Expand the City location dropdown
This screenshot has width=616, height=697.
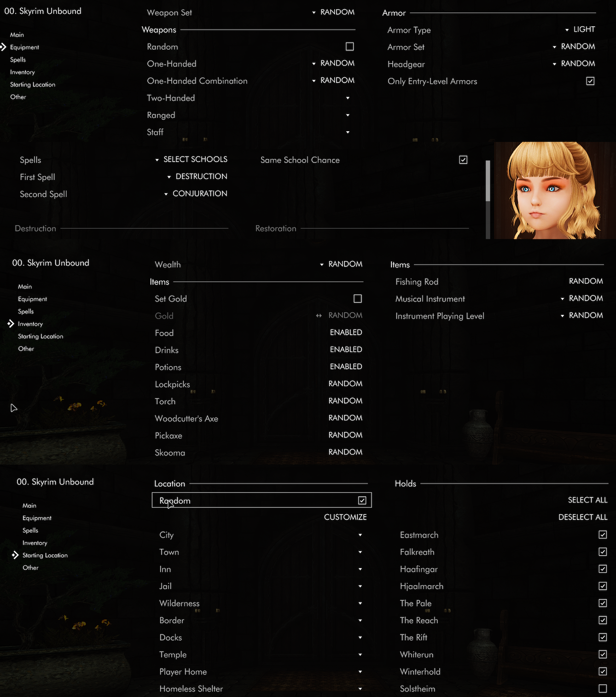click(x=360, y=535)
